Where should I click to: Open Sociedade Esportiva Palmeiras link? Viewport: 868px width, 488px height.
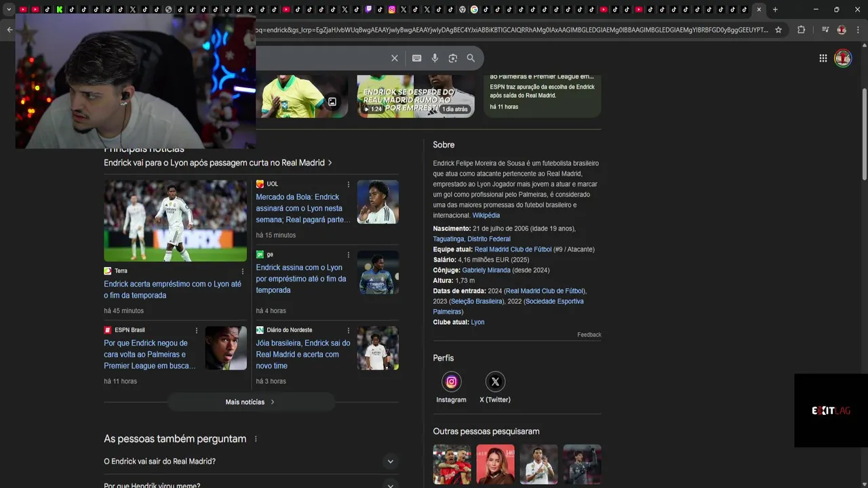508,306
